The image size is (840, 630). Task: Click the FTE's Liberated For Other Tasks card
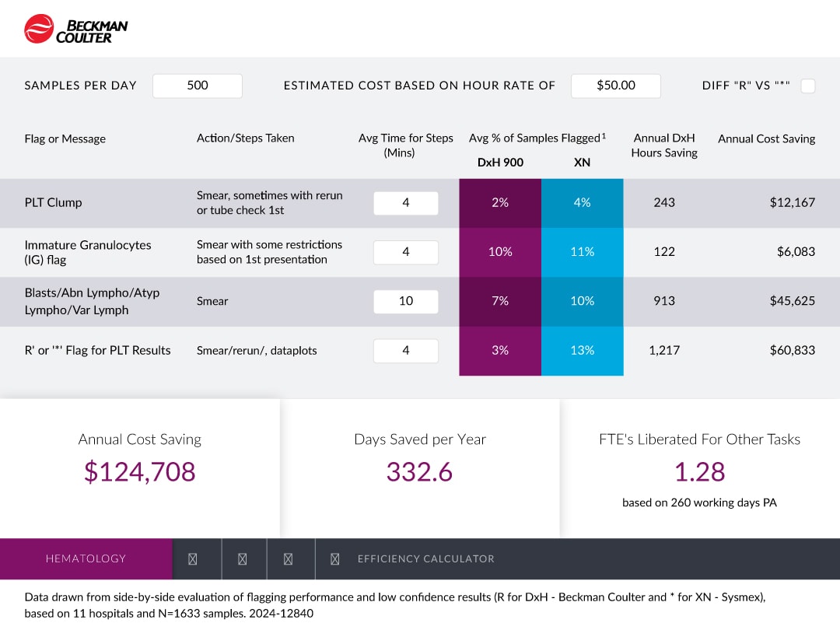click(x=699, y=467)
